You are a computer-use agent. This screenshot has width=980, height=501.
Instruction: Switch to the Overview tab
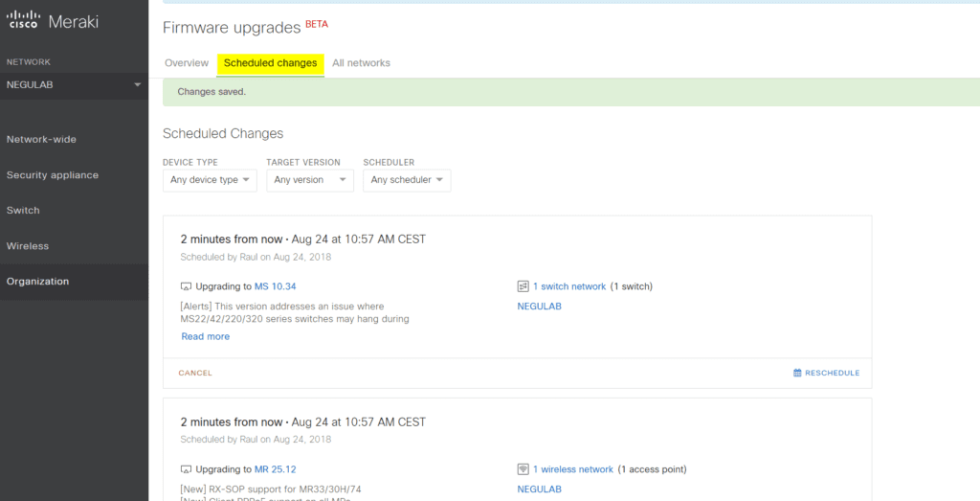point(187,63)
